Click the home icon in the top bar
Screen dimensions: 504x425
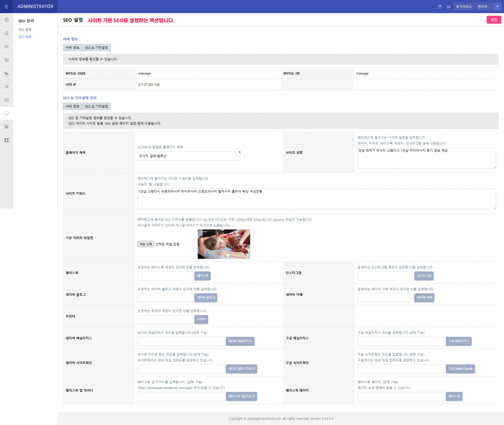[449, 6]
